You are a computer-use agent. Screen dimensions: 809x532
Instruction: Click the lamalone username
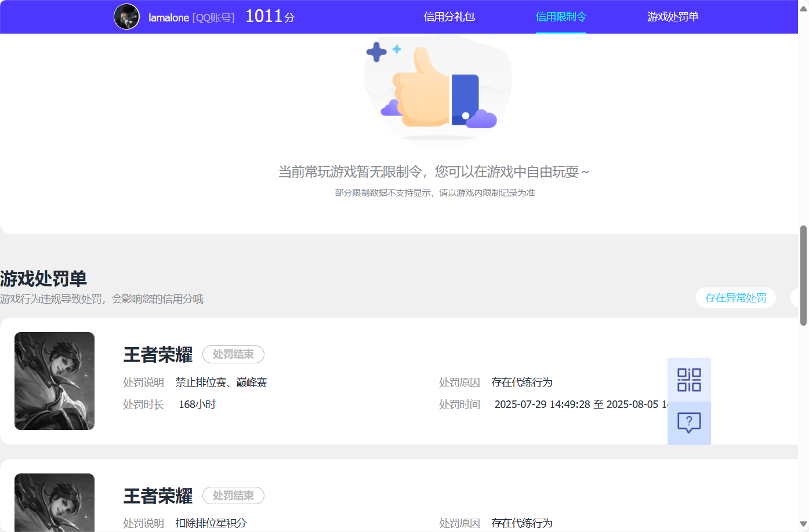169,18
